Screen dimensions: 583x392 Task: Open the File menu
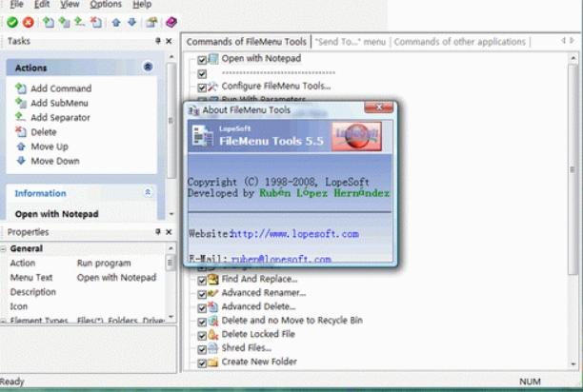click(x=17, y=5)
